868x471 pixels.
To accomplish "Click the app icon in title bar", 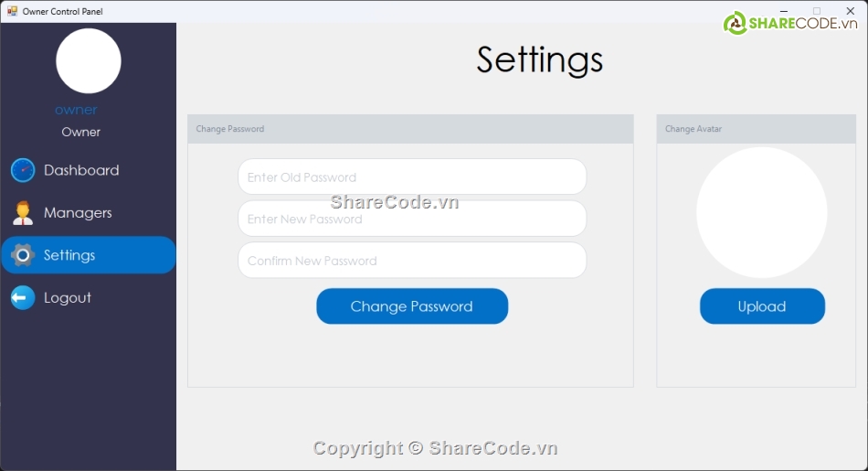I will pyautogui.click(x=12, y=11).
